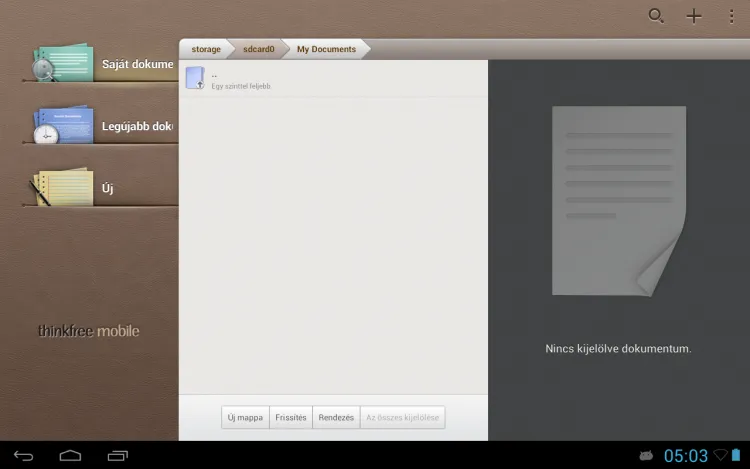Tap the Legújabb dokumentumok clock icon
The height and width of the screenshot is (469, 750).
pyautogui.click(x=62, y=124)
